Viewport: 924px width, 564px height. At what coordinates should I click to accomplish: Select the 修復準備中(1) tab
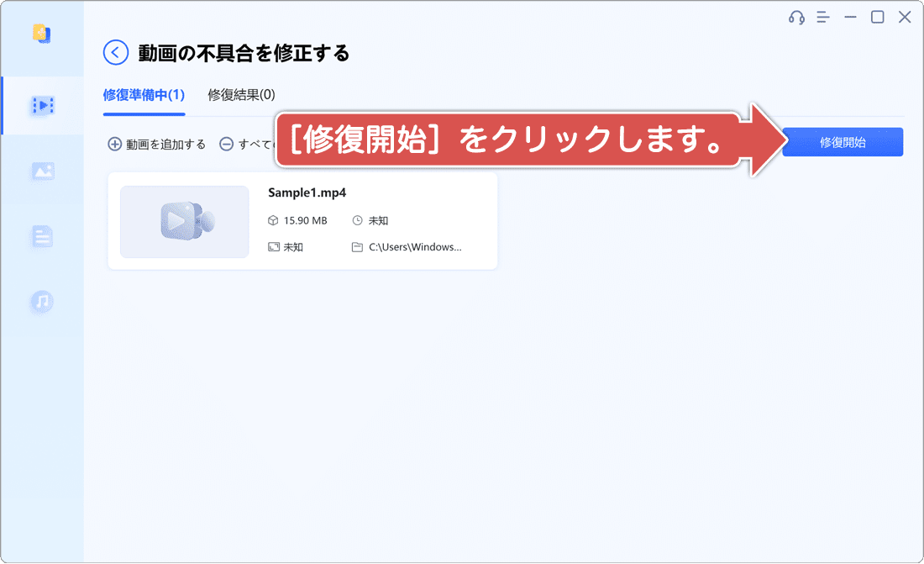pyautogui.click(x=143, y=95)
